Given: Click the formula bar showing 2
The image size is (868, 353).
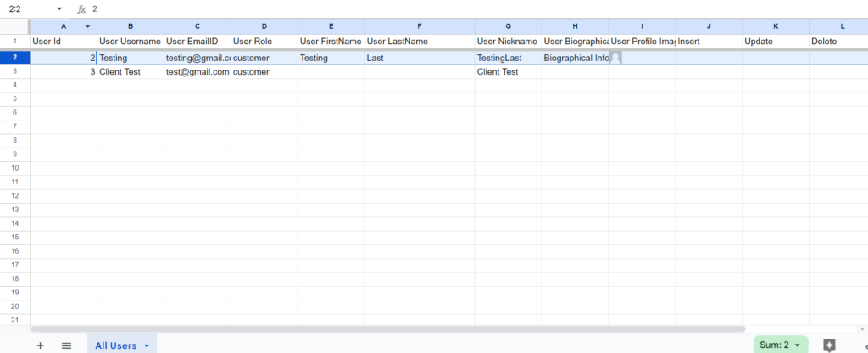Looking at the screenshot, I should (x=476, y=8).
